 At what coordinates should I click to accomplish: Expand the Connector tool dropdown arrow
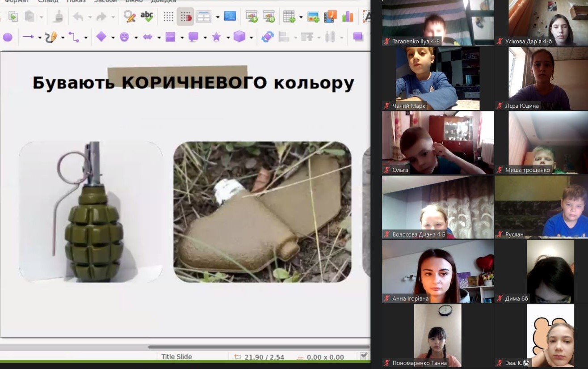[86, 38]
